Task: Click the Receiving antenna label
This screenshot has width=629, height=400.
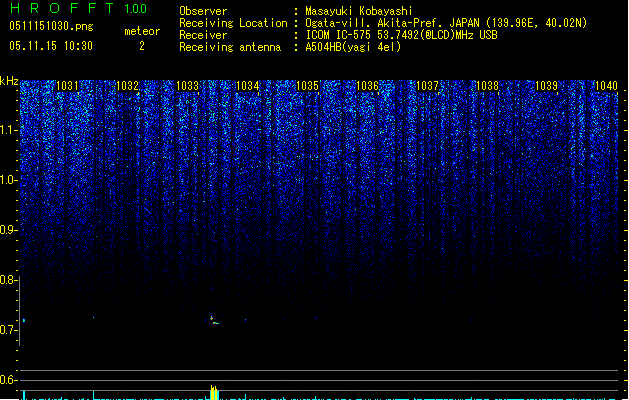Action: click(230, 47)
